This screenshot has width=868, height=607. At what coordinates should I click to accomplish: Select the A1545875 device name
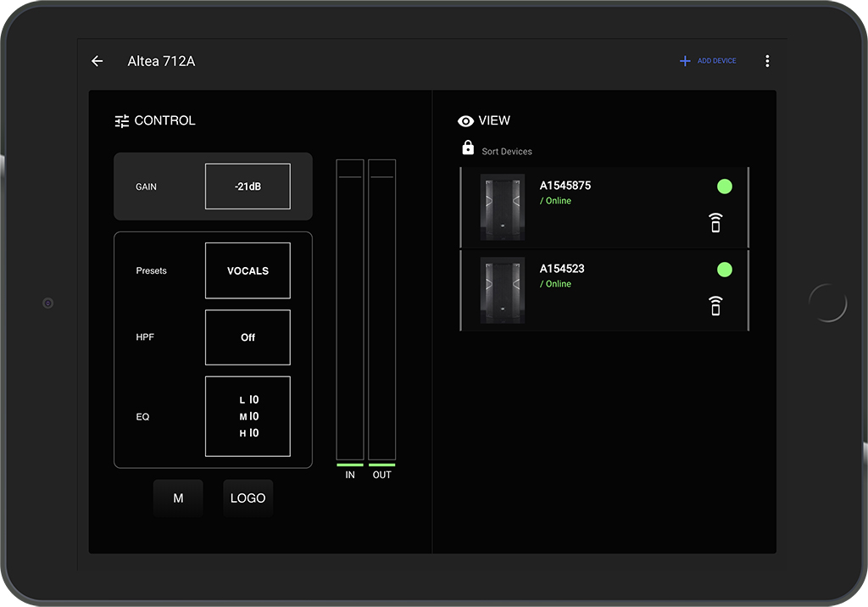point(565,186)
